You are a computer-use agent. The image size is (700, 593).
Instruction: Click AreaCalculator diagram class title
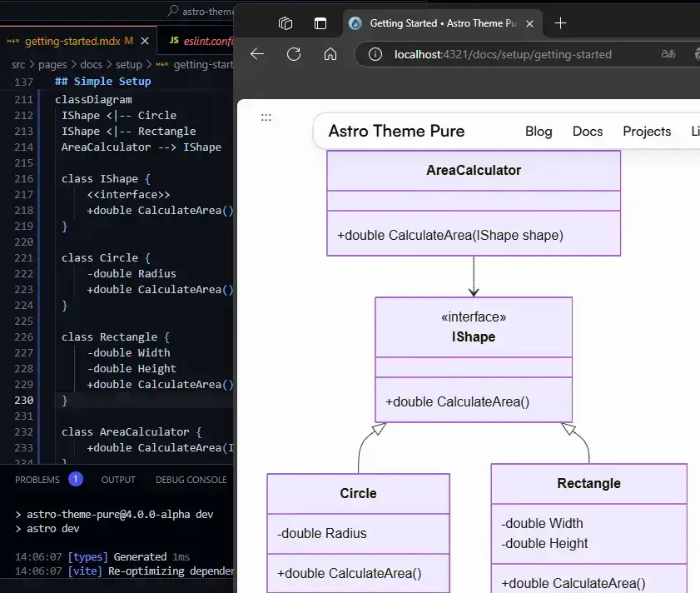[474, 170]
